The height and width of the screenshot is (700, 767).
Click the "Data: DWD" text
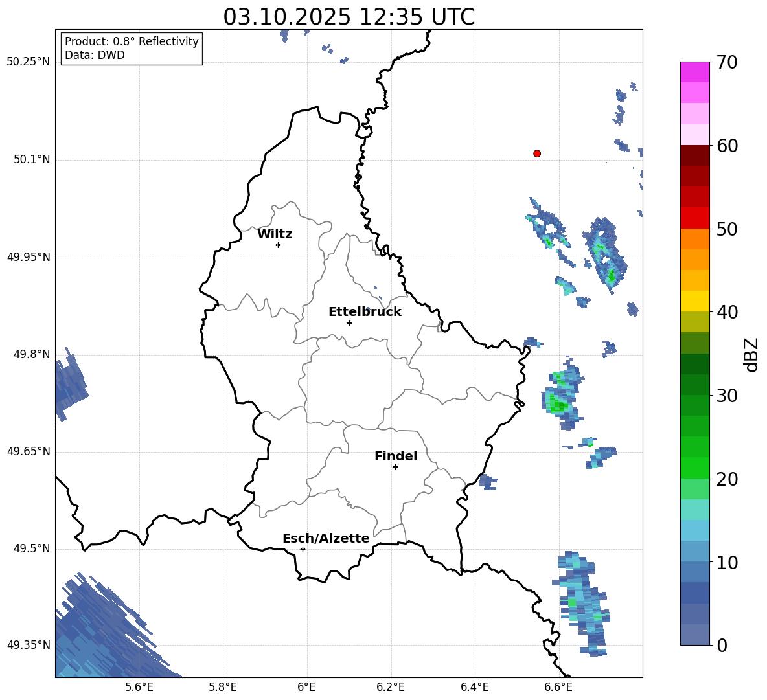[x=95, y=55]
